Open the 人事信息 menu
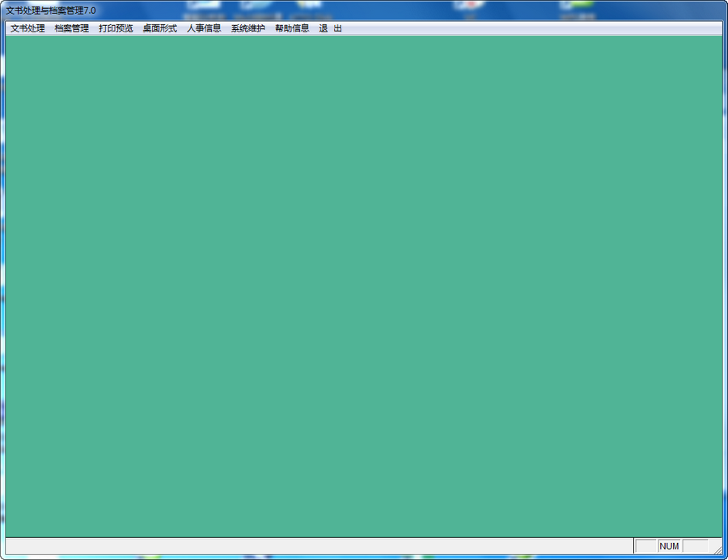 203,28
